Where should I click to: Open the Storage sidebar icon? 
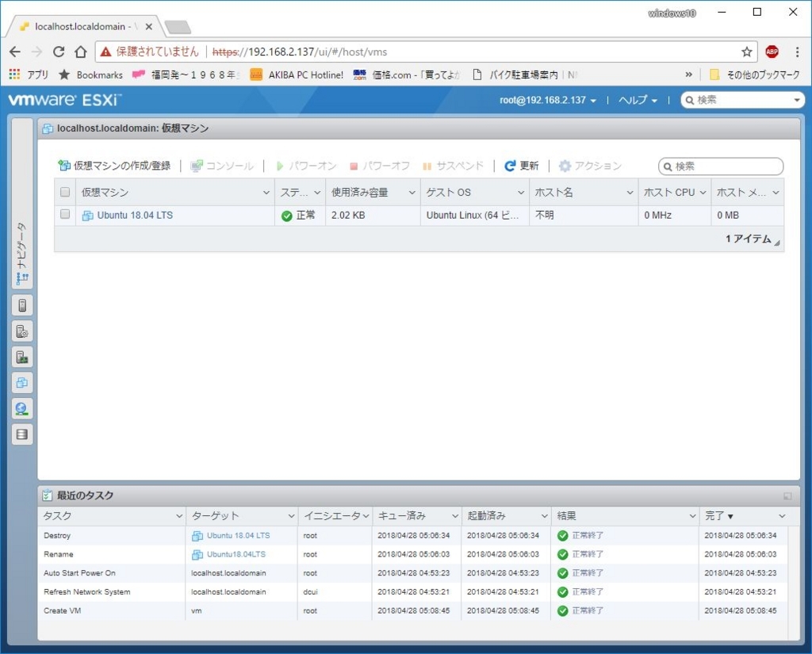(x=22, y=434)
